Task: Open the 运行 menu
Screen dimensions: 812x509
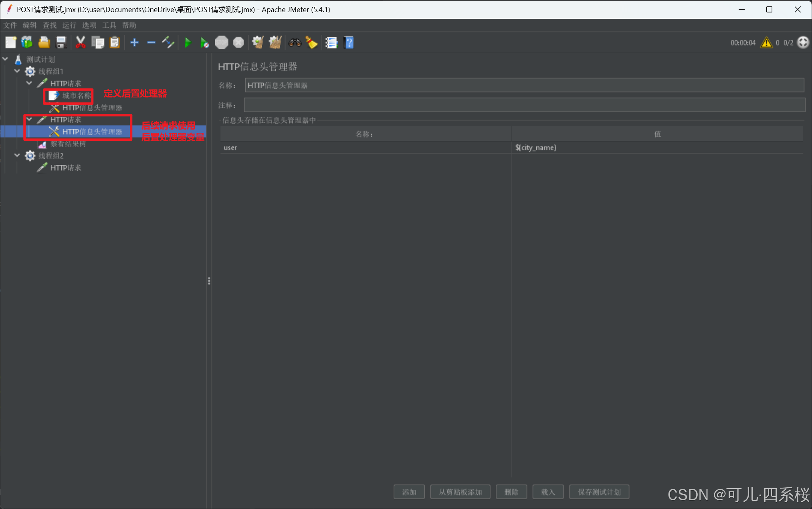Action: tap(69, 25)
